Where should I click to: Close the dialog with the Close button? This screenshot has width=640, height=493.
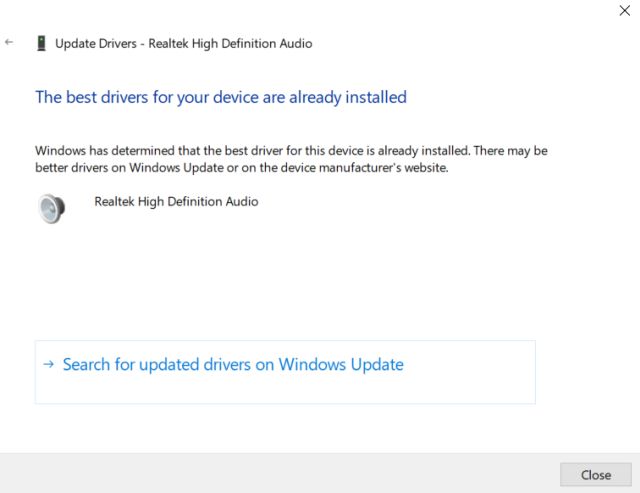point(596,475)
